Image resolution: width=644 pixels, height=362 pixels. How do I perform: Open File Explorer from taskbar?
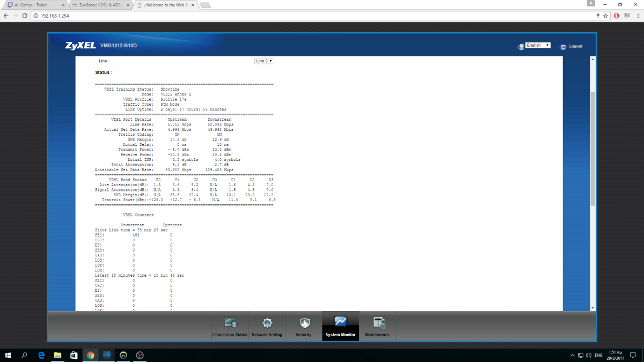[x=57, y=355]
